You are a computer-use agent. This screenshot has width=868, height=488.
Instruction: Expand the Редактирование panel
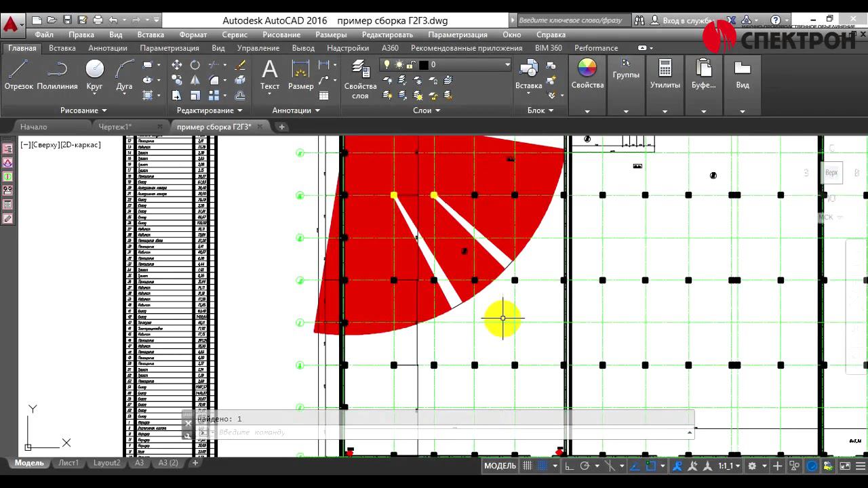[x=210, y=110]
